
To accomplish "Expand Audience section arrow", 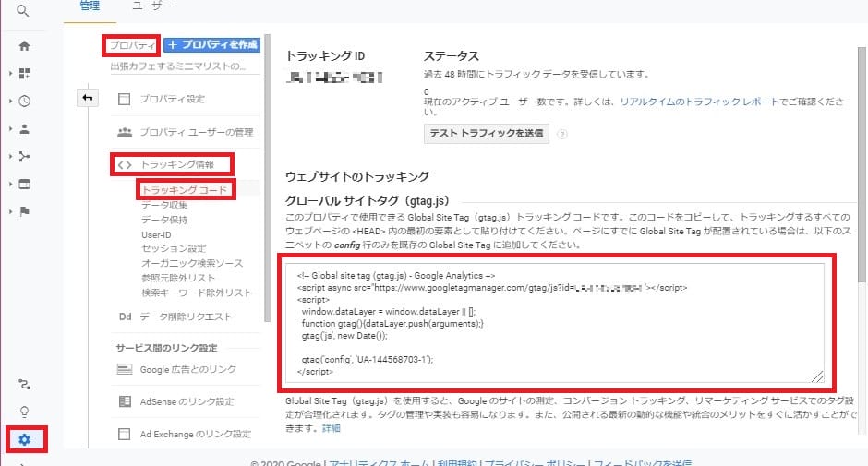I will click(x=10, y=129).
